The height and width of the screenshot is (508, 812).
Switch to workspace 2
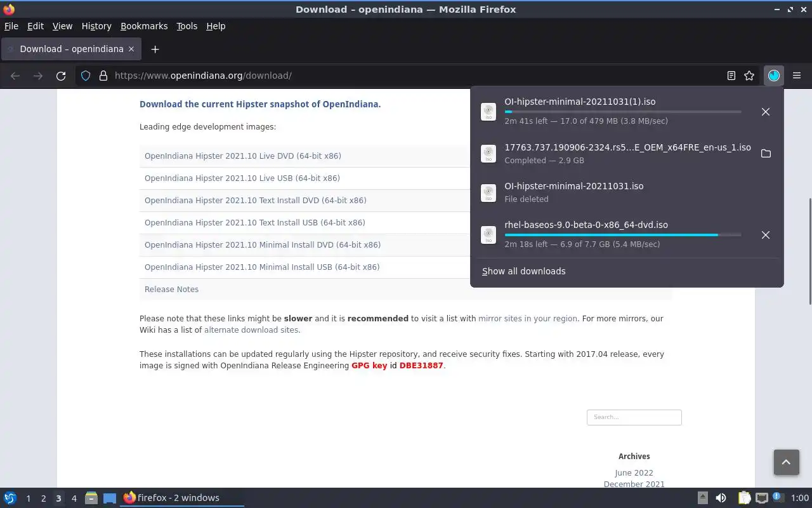click(x=43, y=498)
